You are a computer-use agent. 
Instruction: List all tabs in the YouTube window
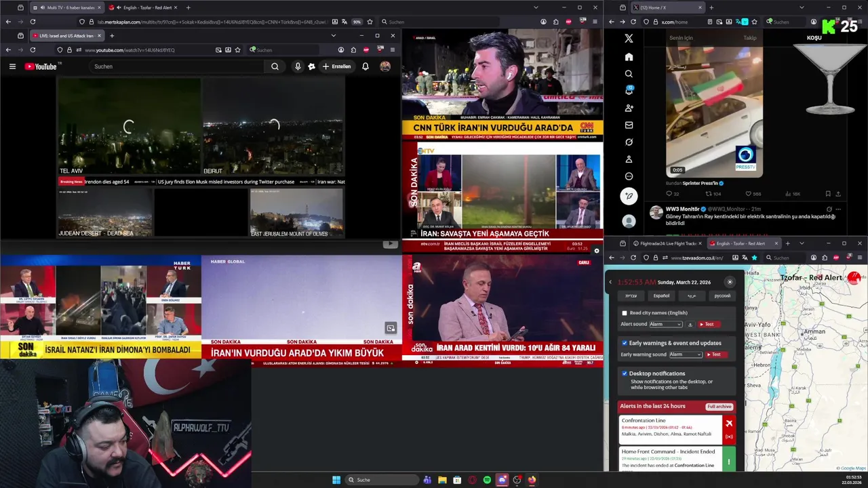pyautogui.click(x=333, y=36)
